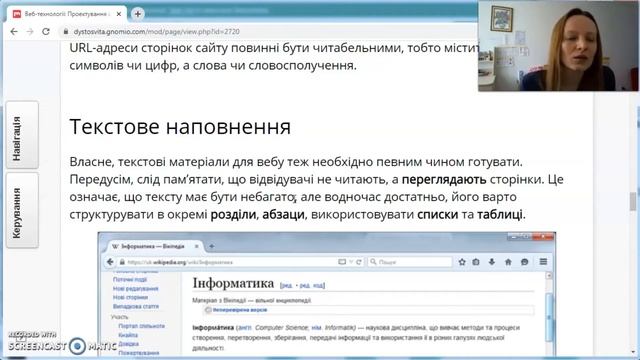Click the webcam video overlay
The image size is (640, 360).
[558, 46]
